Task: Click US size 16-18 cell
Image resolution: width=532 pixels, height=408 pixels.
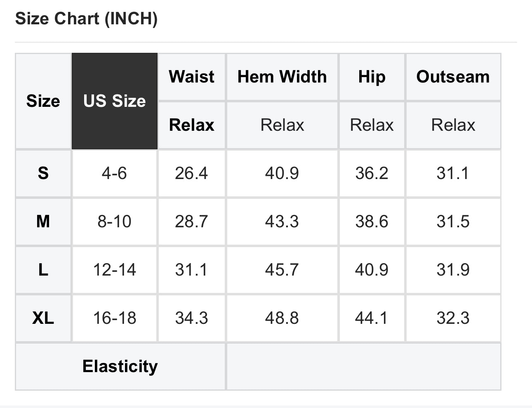Action: click(x=114, y=318)
